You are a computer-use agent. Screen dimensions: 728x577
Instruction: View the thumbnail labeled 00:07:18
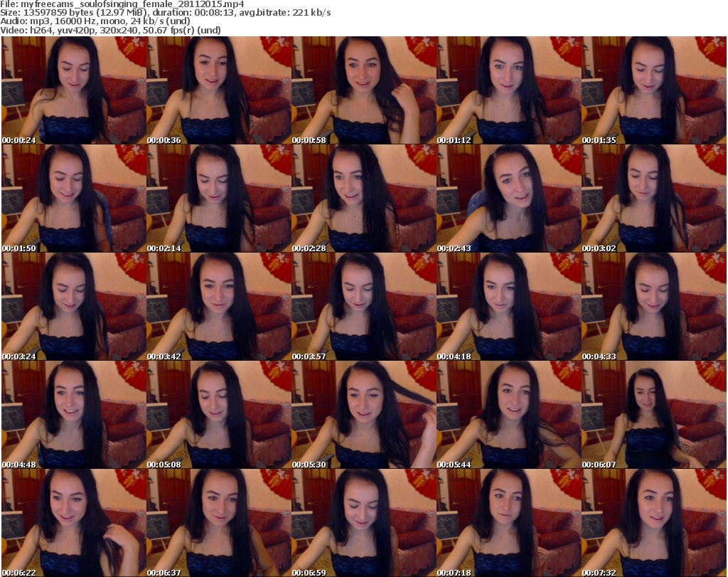point(509,523)
